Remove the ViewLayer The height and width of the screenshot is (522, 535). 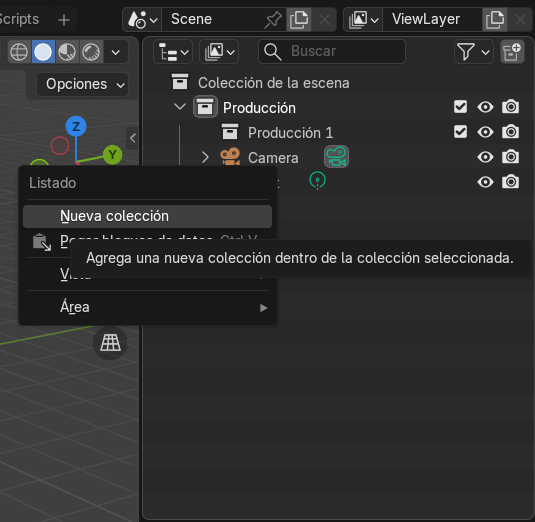[x=520, y=19]
